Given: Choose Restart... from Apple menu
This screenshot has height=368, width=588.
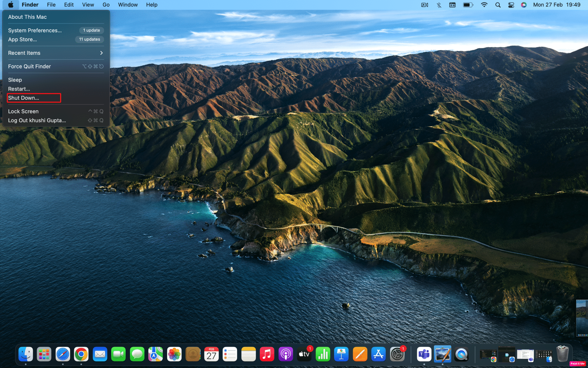Looking at the screenshot, I should pyautogui.click(x=56, y=89).
